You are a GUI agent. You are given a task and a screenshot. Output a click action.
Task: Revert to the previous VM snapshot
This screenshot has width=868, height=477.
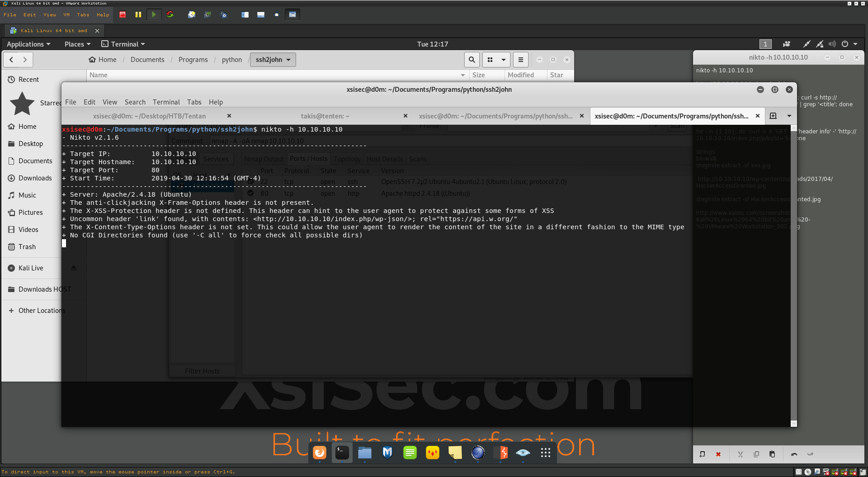(208, 14)
